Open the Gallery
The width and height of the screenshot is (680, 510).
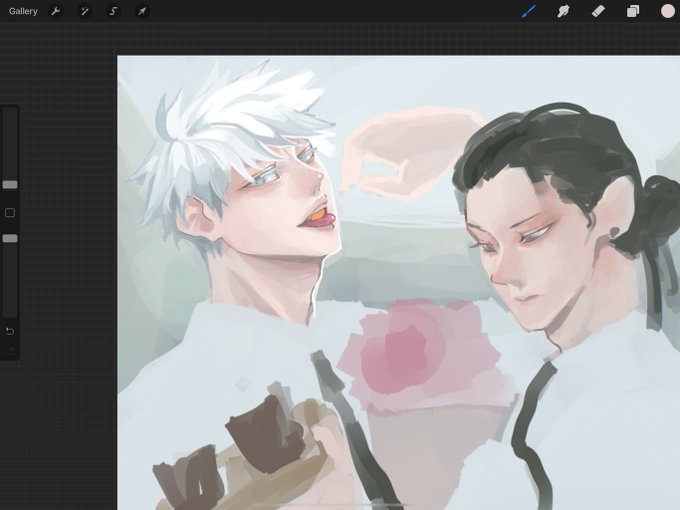23,11
